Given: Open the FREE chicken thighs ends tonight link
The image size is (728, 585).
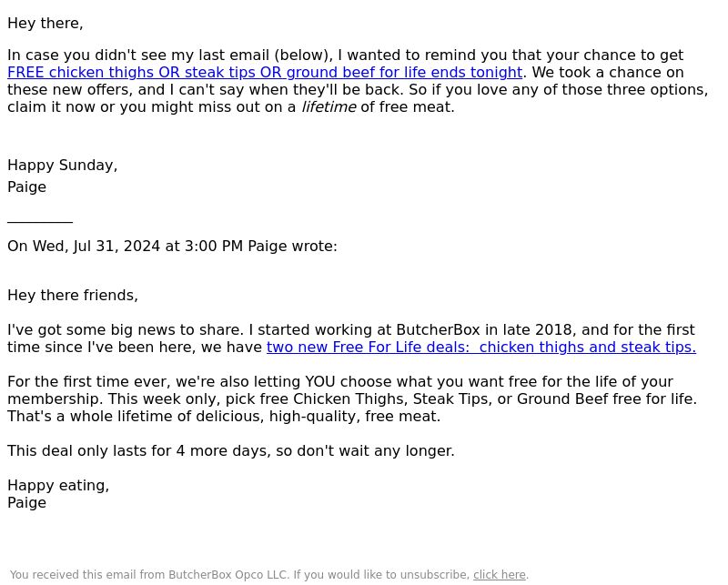Looking at the screenshot, I should (x=265, y=73).
